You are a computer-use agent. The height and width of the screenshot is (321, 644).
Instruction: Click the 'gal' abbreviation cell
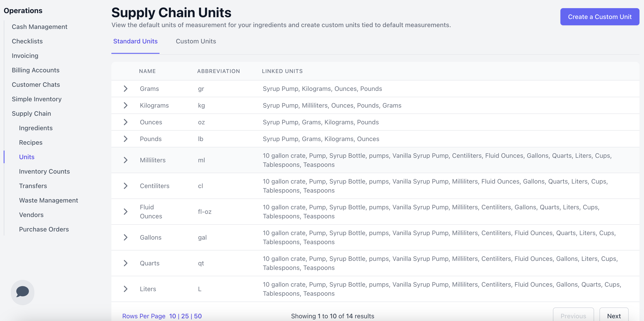click(202, 238)
